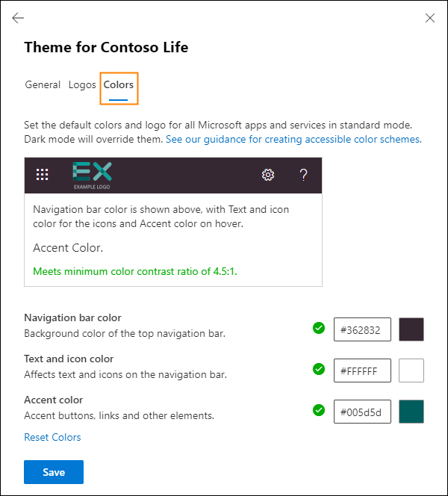
Task: Click the back arrow icon
Action: point(18,18)
